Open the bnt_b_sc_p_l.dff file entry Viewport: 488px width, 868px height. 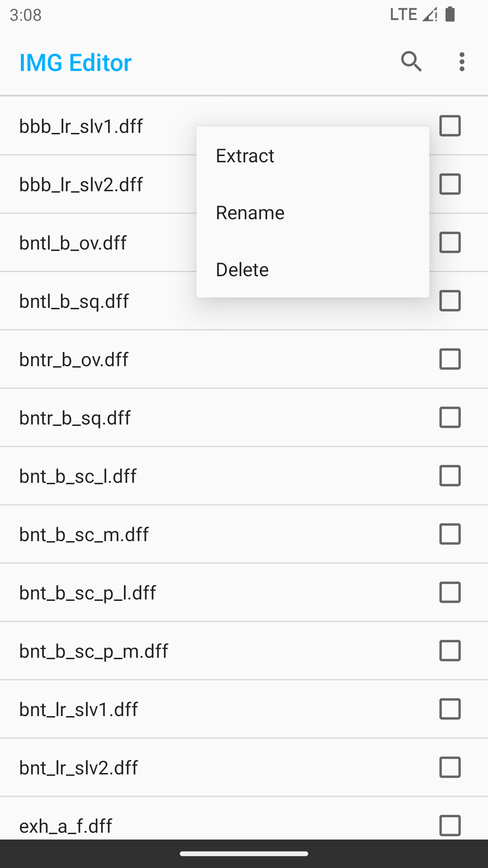(x=244, y=592)
